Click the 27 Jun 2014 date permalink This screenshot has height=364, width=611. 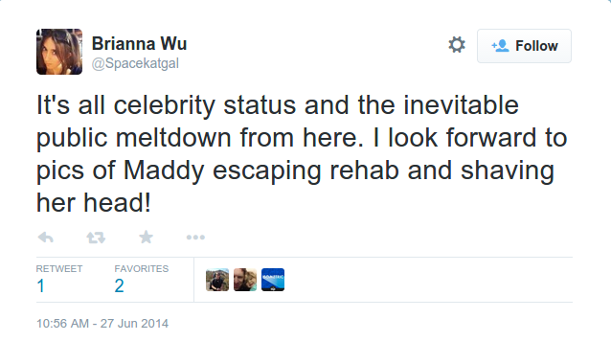(134, 324)
